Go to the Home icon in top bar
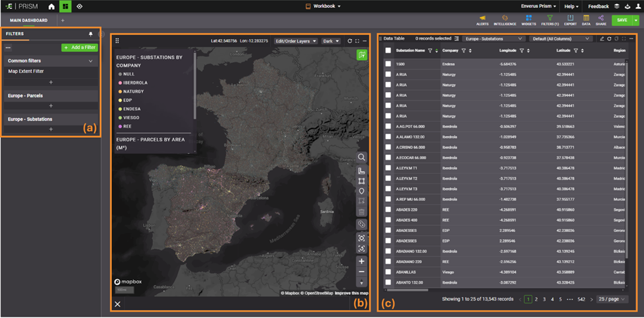The width and height of the screenshot is (644, 318). pos(52,6)
